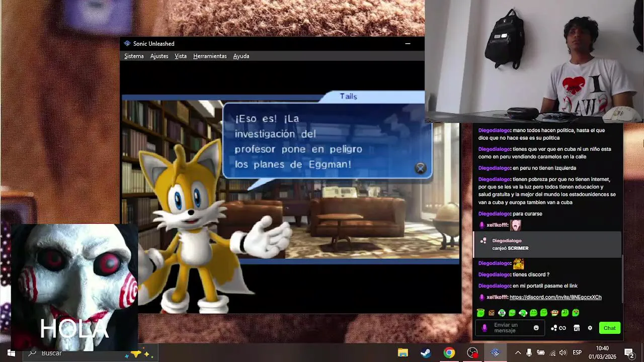Open the emoji picker in message box
The width and height of the screenshot is (644, 362).
pos(536,328)
